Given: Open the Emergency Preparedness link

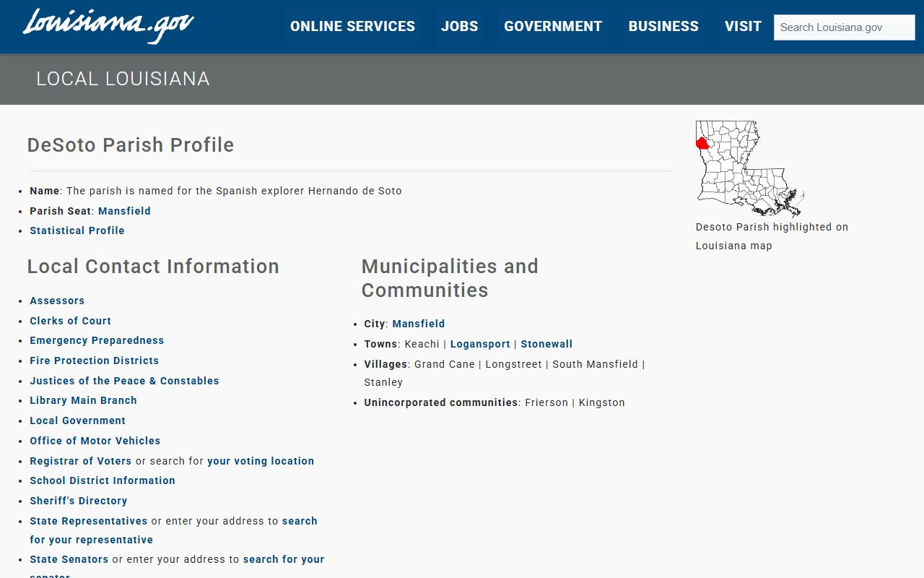Looking at the screenshot, I should point(97,340).
